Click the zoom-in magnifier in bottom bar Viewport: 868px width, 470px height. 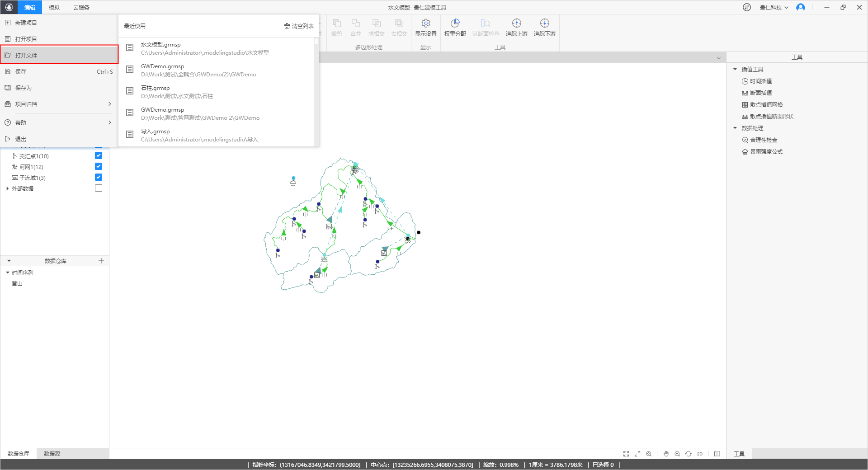tap(677, 454)
